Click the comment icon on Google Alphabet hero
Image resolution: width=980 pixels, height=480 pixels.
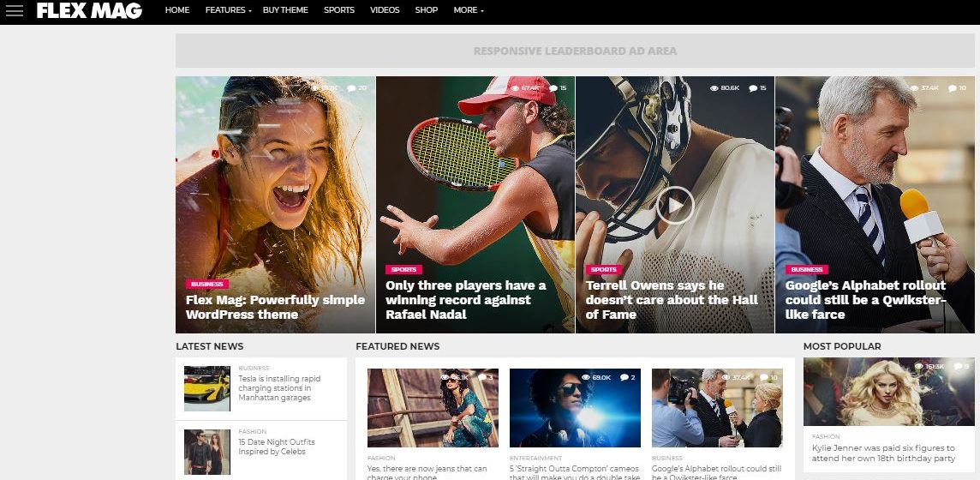point(953,88)
